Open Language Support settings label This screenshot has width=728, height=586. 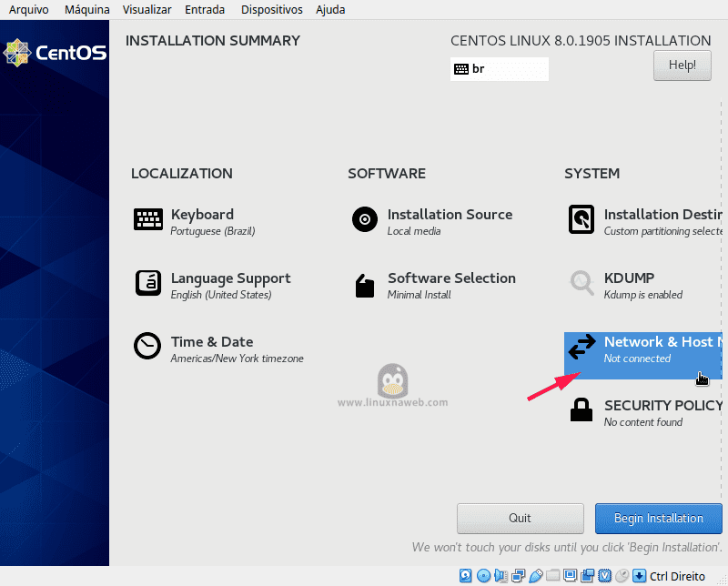pos(231,278)
